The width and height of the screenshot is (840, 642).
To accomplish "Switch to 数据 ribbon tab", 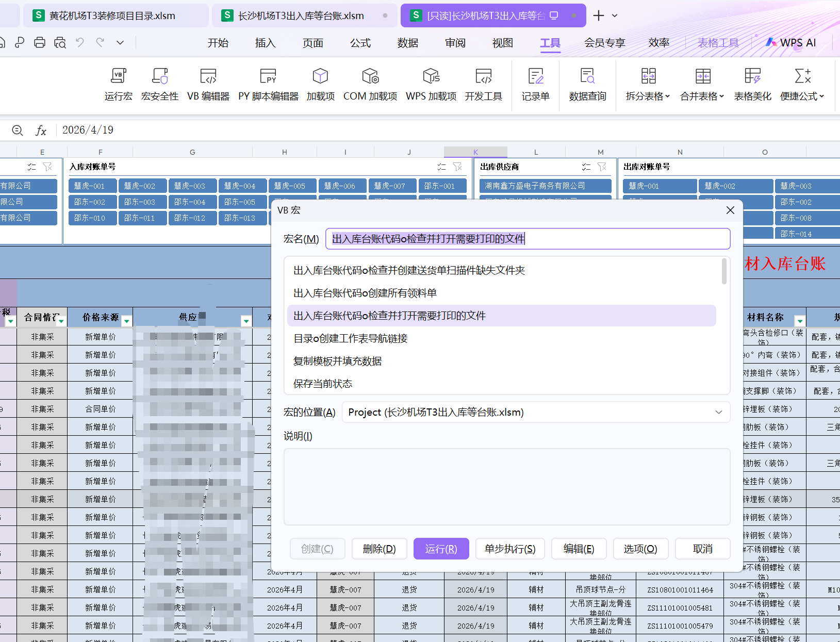I will 408,43.
